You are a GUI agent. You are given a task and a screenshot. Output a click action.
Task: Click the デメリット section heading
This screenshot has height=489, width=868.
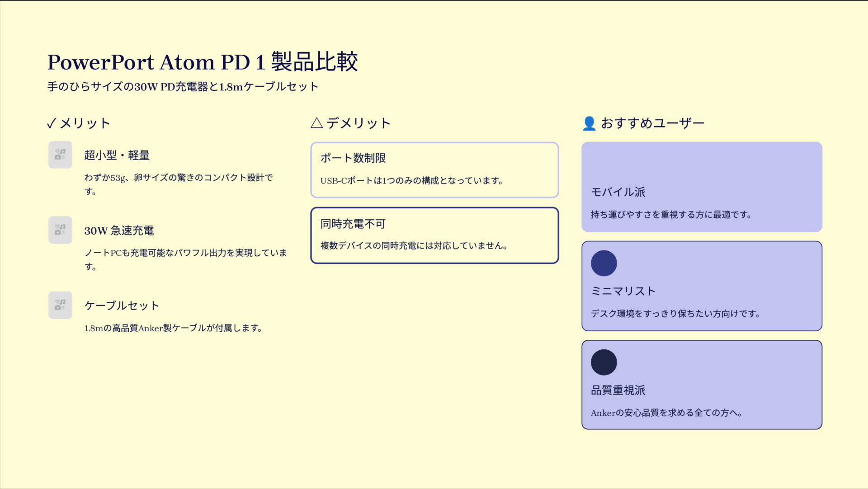tap(359, 122)
